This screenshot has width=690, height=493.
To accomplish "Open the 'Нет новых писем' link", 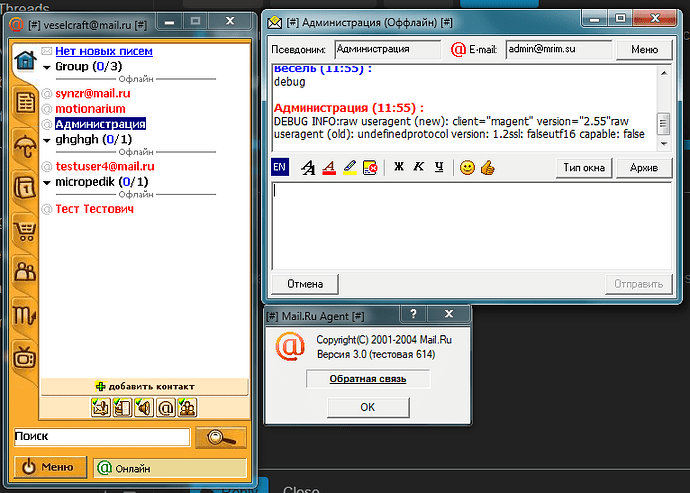I will tap(104, 51).
